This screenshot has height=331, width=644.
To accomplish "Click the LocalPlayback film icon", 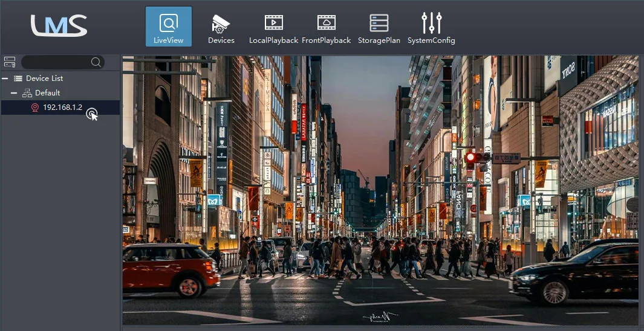I will coord(273,22).
